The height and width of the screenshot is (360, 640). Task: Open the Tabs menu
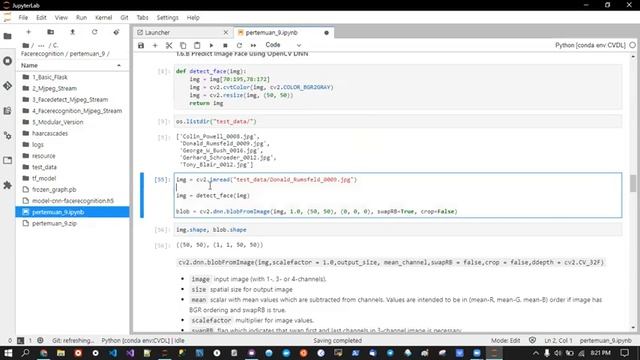coord(142,18)
